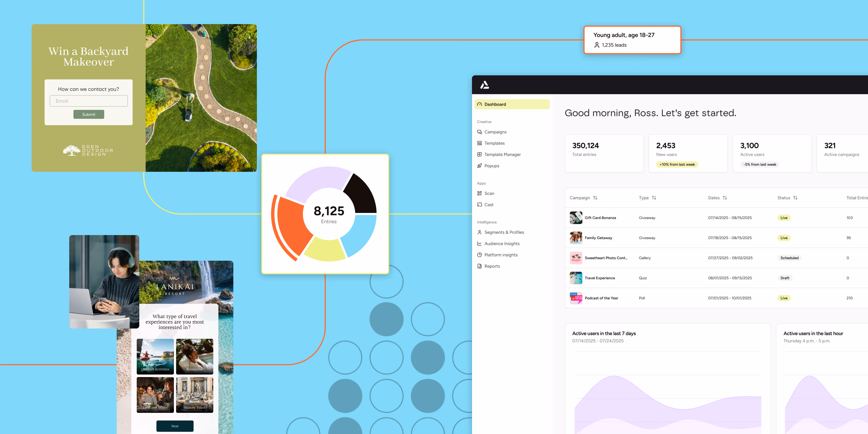The image size is (868, 434).
Task: Click the app logo in the dark header
Action: click(x=485, y=85)
